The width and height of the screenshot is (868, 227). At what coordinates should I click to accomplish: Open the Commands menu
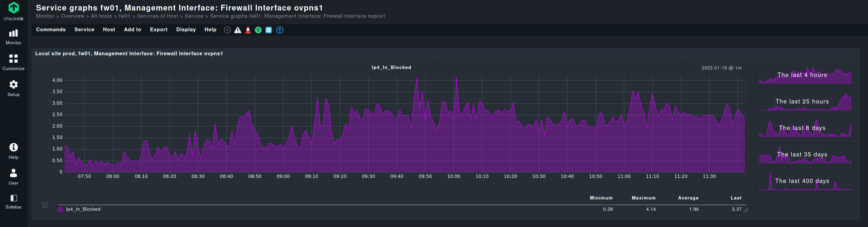51,29
